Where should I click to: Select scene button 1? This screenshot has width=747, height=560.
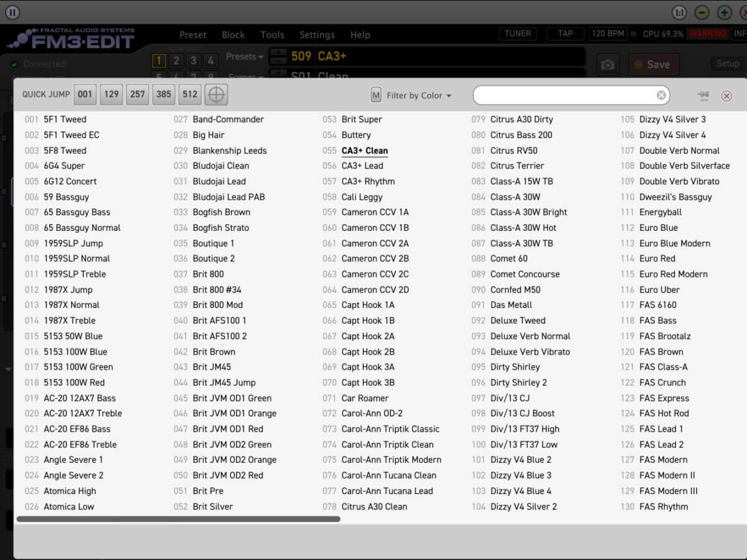[x=159, y=60]
